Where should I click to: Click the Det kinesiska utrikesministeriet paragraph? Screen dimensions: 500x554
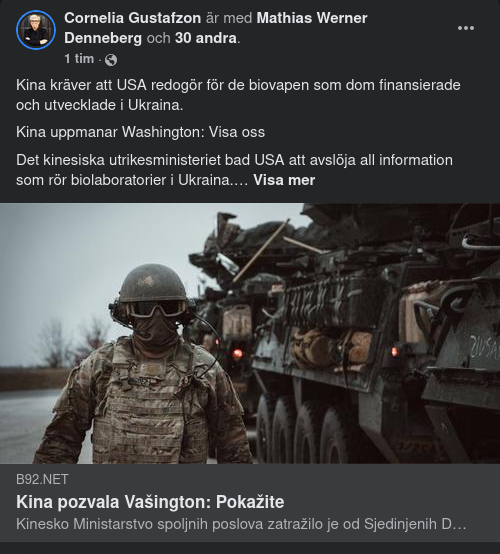click(x=234, y=170)
